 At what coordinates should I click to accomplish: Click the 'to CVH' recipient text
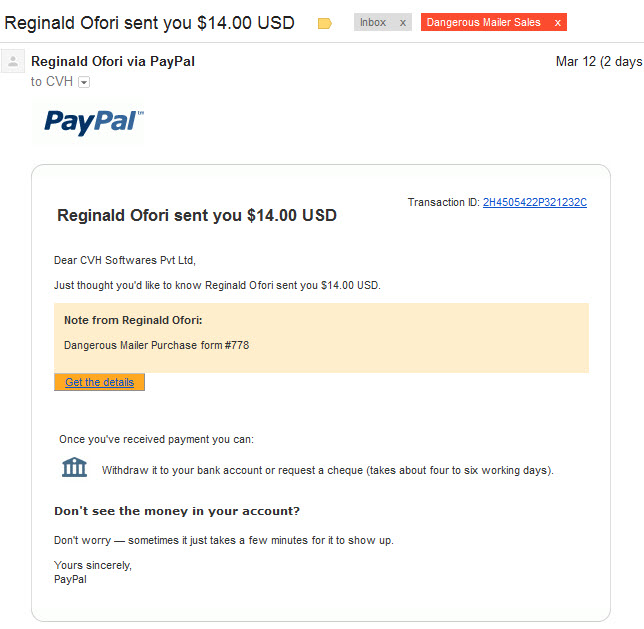pos(52,82)
